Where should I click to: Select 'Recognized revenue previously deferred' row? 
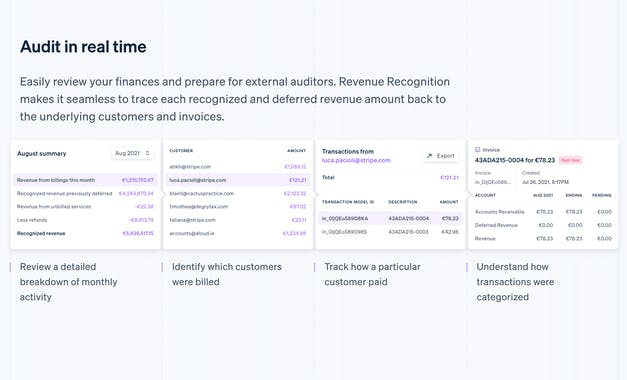(x=85, y=193)
